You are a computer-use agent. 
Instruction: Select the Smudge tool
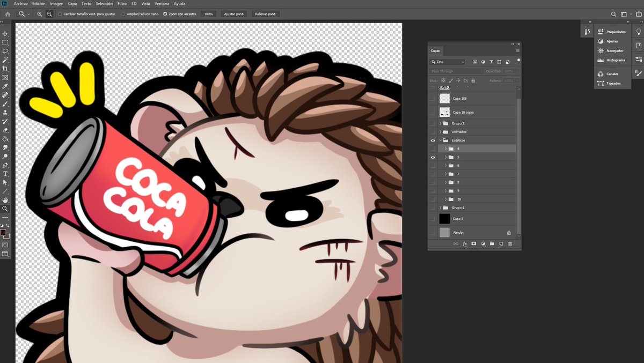click(5, 147)
